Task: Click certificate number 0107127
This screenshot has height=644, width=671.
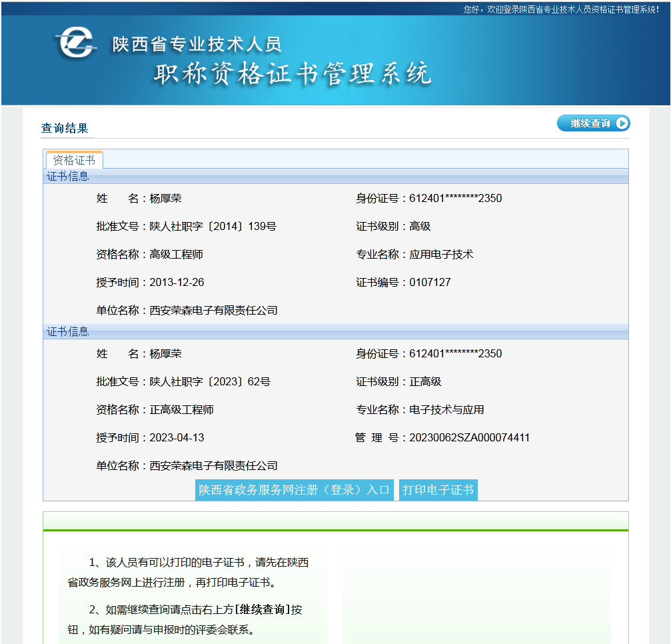Action: [430, 282]
